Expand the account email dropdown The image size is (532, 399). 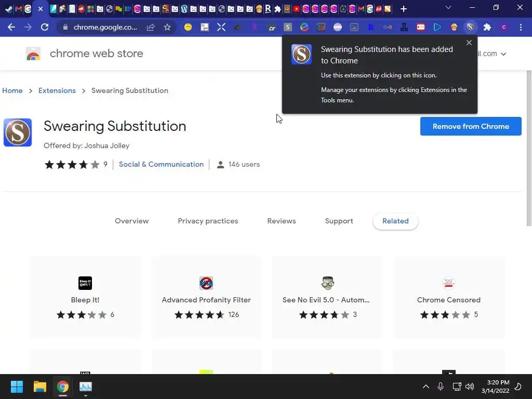[503, 54]
